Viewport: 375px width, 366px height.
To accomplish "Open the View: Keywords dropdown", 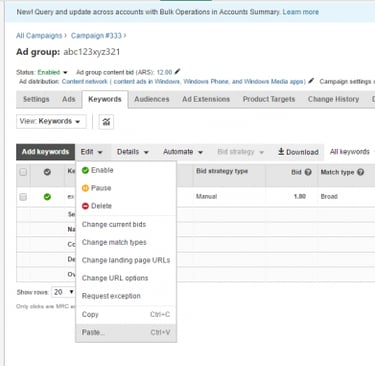I will click(x=51, y=121).
